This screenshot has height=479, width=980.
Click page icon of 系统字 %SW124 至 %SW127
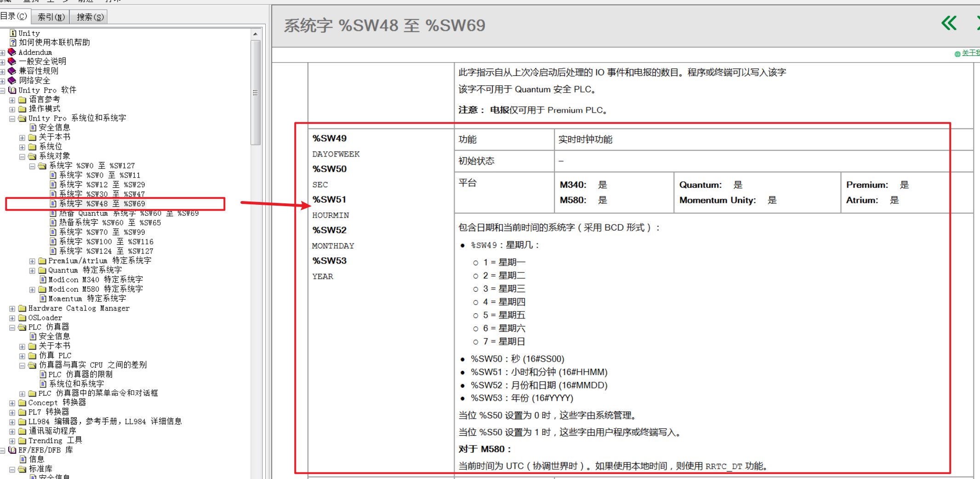[x=53, y=251]
